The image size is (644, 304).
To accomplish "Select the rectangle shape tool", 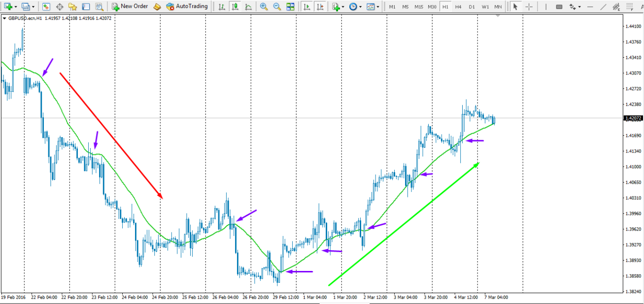I will pos(559,6).
